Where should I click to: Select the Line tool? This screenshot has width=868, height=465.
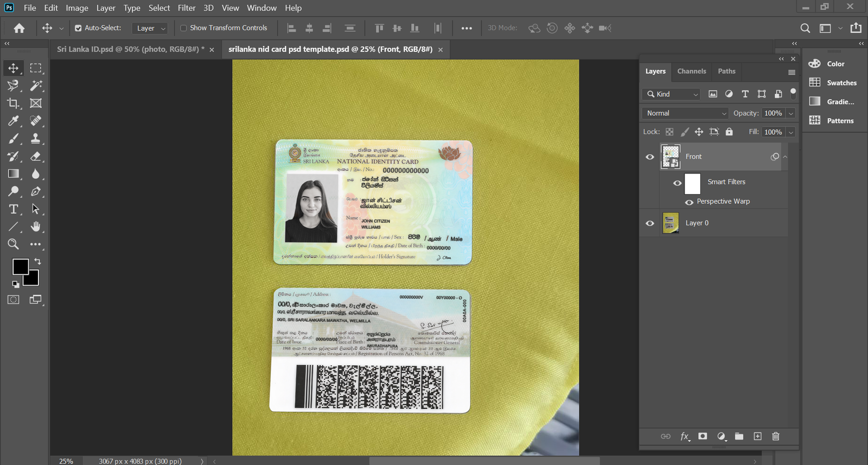[x=14, y=227]
